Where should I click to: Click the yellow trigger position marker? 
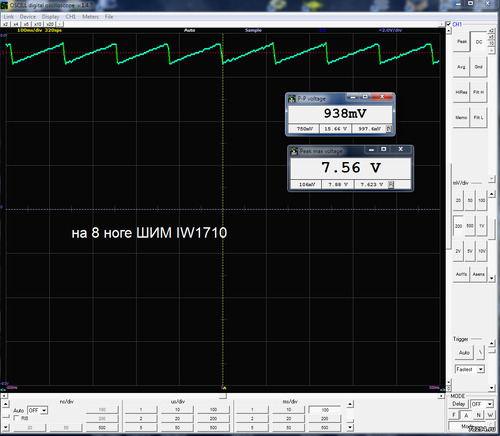tap(224, 388)
